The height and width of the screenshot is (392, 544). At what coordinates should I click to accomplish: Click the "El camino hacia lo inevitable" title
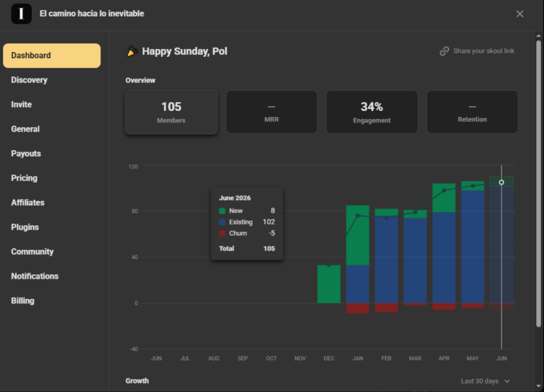91,14
